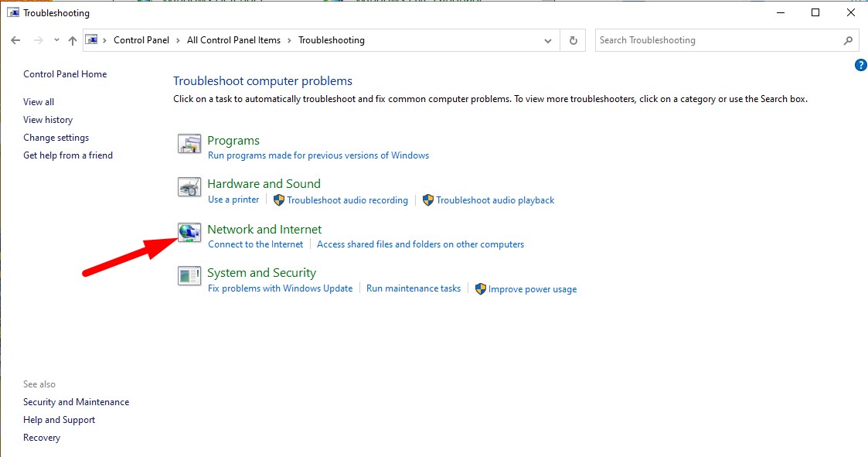
Task: Click the System and Security icon
Action: click(x=189, y=276)
